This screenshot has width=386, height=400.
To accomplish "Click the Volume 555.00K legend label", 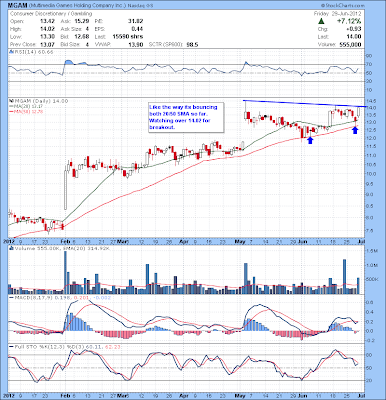I will pos(38,248).
